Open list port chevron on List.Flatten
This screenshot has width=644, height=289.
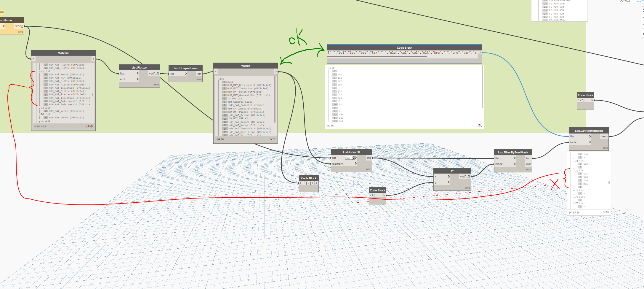point(137,73)
